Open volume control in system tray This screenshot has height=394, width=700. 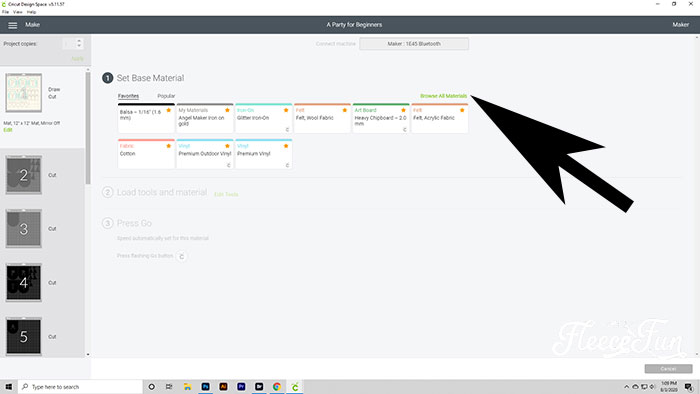pyautogui.click(x=652, y=387)
